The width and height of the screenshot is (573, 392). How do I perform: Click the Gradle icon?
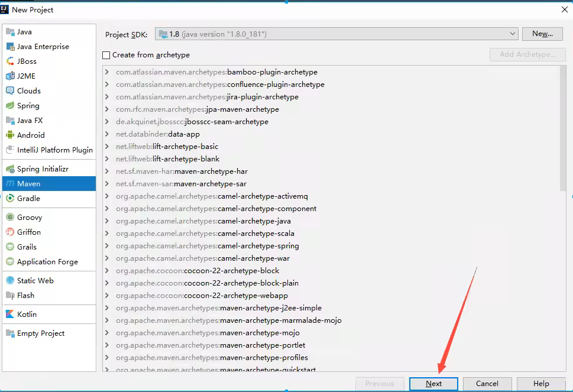[x=10, y=199]
